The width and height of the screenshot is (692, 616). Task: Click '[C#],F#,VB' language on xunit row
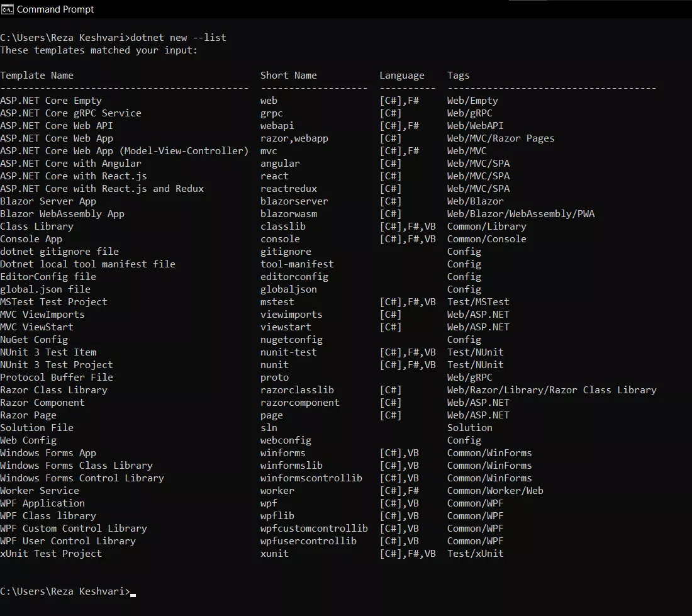tap(408, 553)
